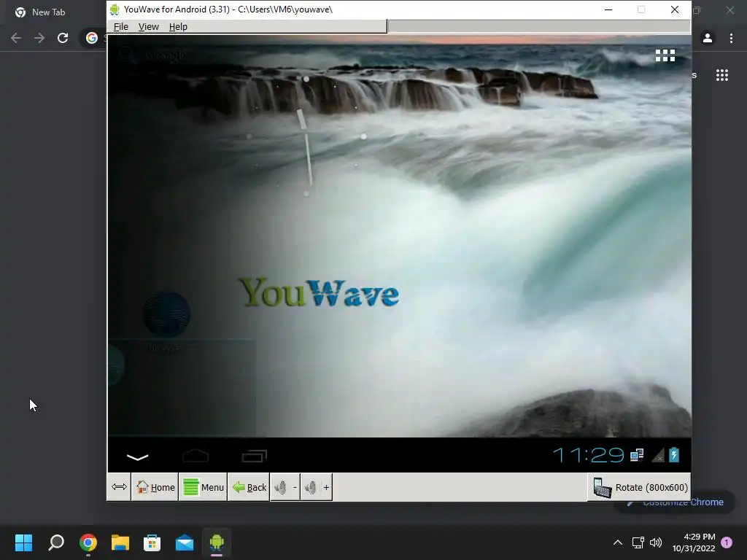Open the Help menu in YouWave
Screen dimensions: 747x560
click(x=178, y=27)
